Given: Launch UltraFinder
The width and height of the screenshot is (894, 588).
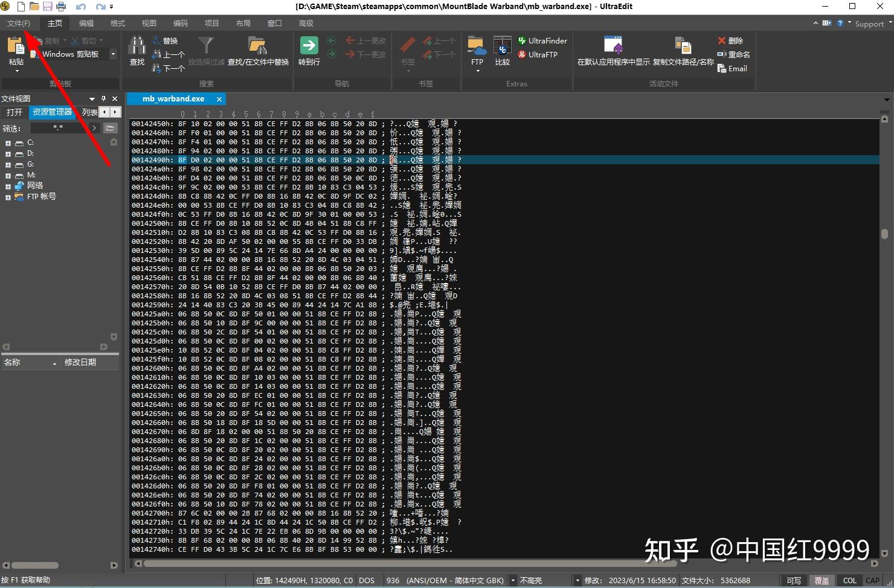Looking at the screenshot, I should coord(542,40).
